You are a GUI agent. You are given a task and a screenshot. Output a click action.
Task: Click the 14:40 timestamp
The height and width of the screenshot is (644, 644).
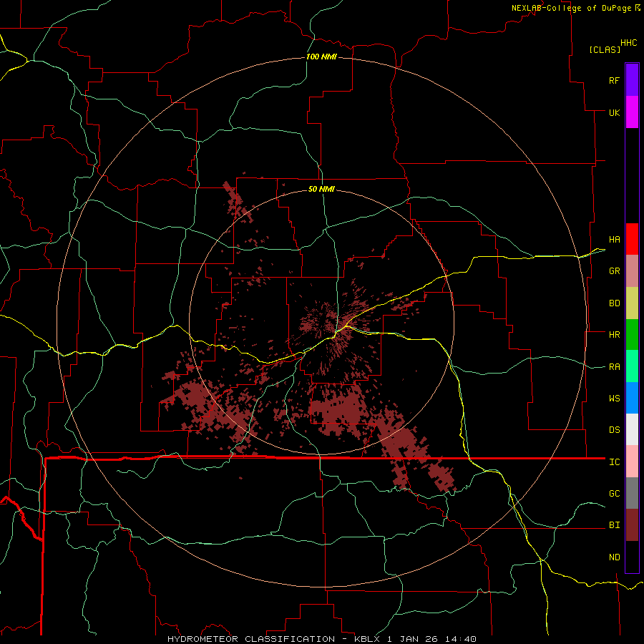tap(459, 639)
